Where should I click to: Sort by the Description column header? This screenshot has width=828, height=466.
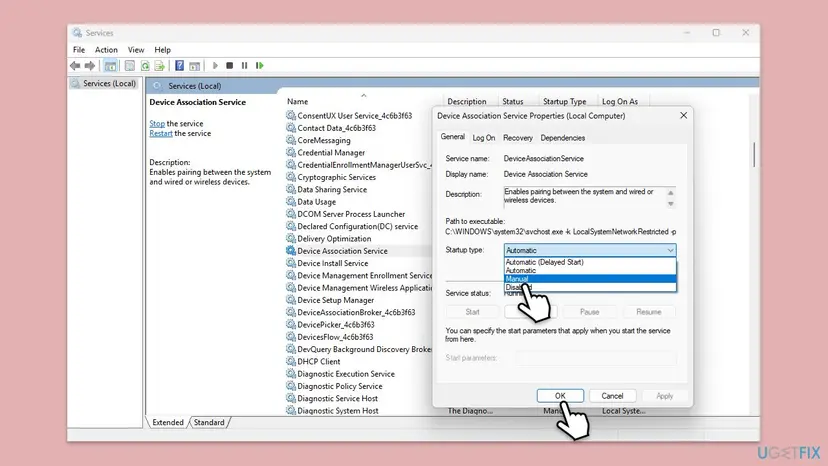(x=467, y=101)
